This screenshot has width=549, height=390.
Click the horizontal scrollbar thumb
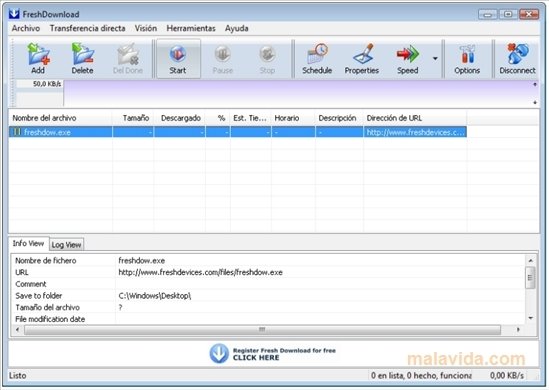tap(262, 329)
